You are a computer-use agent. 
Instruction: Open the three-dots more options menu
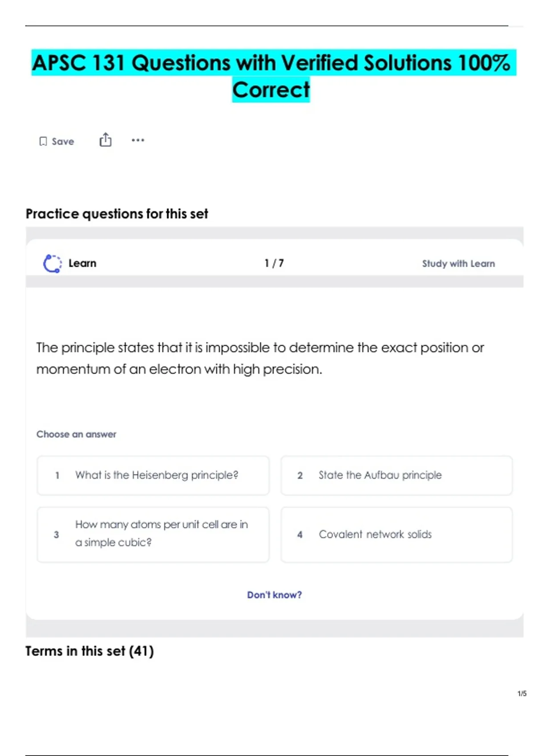click(x=138, y=141)
